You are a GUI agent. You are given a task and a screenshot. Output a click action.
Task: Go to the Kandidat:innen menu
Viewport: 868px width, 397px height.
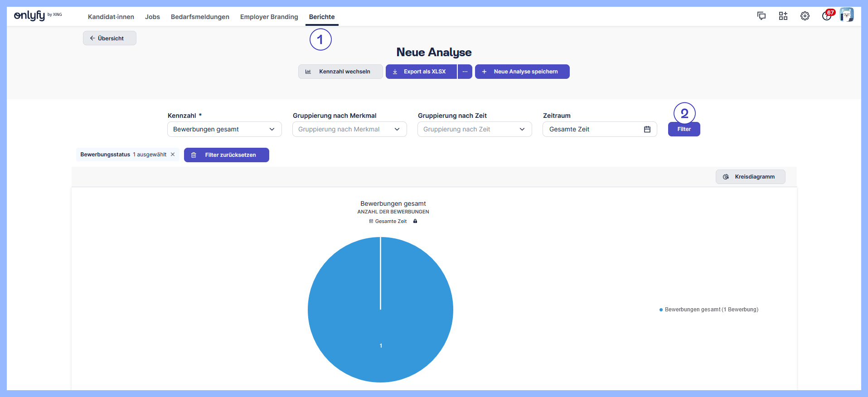point(111,17)
